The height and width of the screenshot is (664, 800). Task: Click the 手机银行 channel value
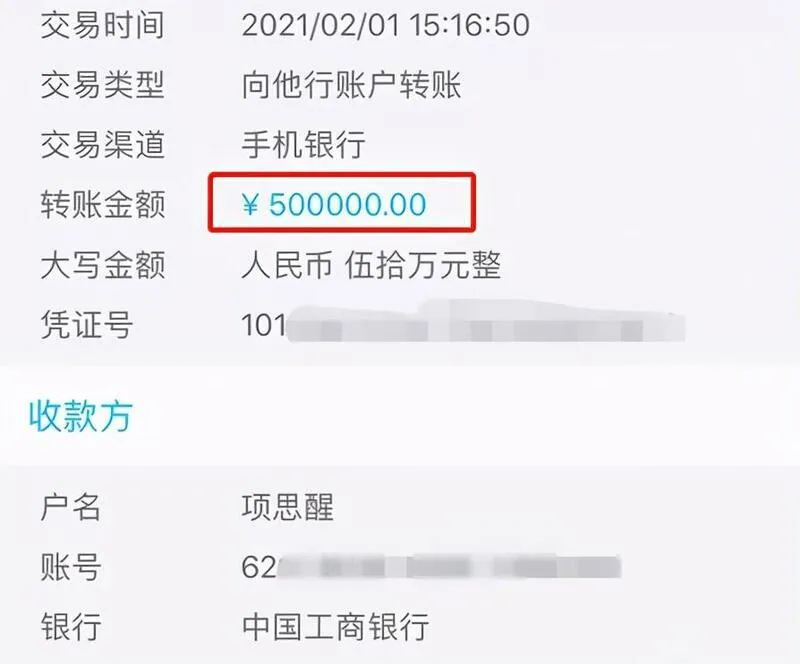coord(304,144)
